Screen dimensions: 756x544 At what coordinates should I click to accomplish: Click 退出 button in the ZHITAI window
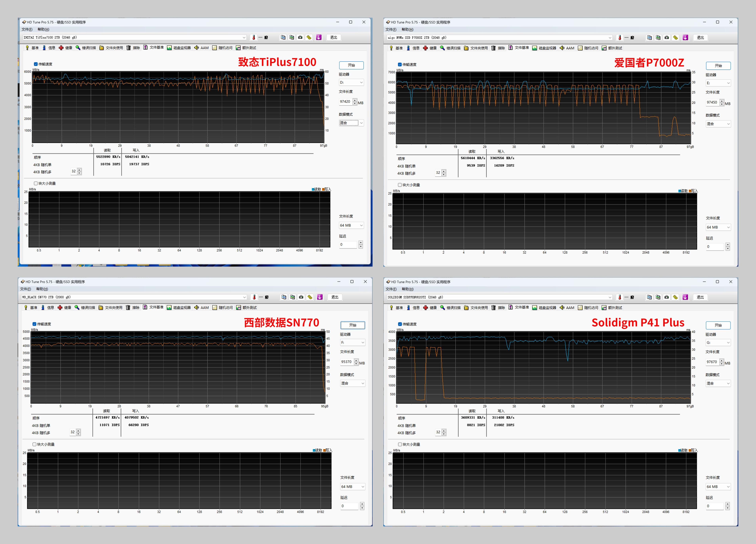pyautogui.click(x=333, y=37)
